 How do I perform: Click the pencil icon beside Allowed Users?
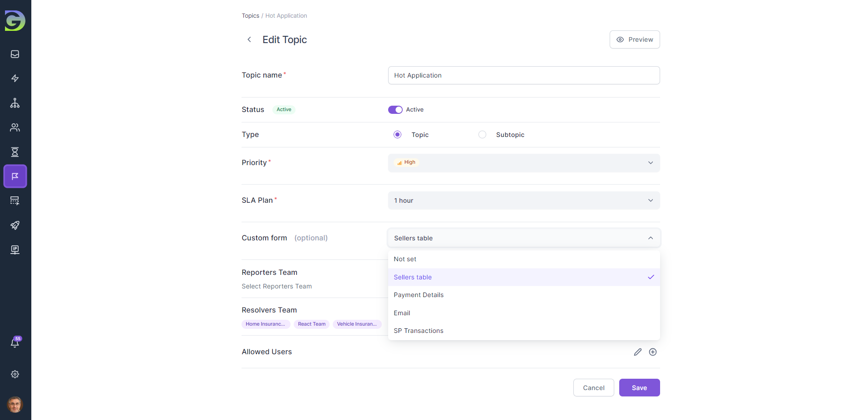click(x=637, y=352)
